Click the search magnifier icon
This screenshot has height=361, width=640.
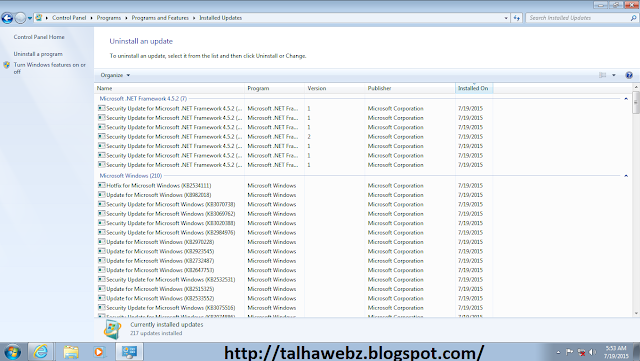[633, 18]
